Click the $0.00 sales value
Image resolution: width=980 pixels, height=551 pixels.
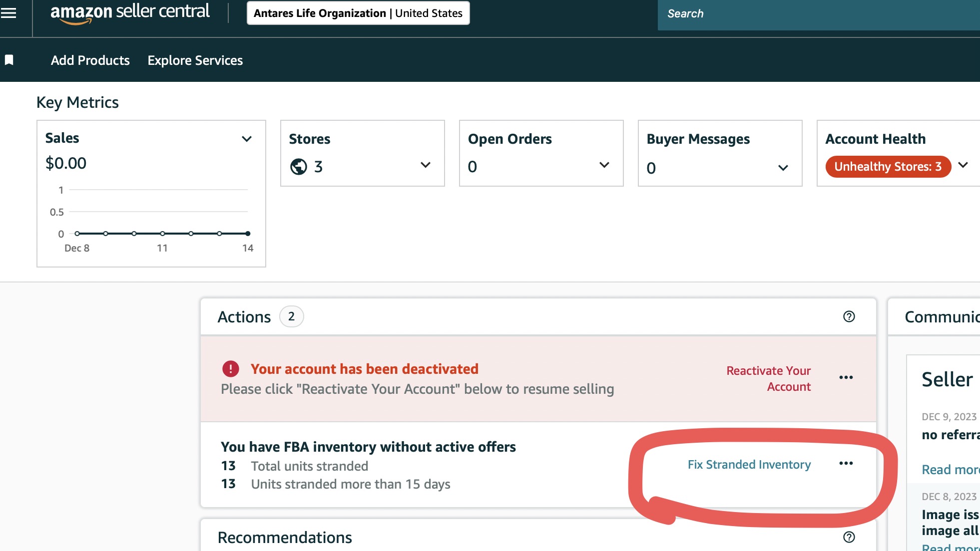click(x=66, y=163)
